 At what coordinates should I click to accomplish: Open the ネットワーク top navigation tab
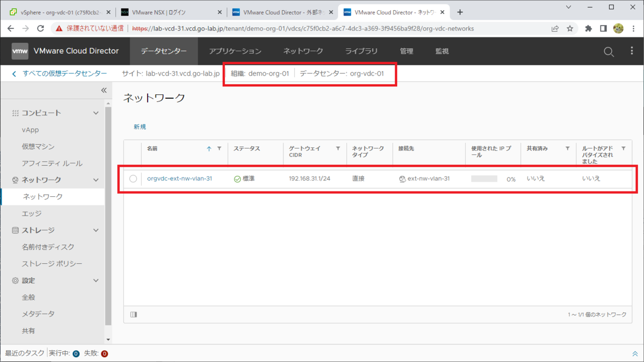(x=303, y=51)
